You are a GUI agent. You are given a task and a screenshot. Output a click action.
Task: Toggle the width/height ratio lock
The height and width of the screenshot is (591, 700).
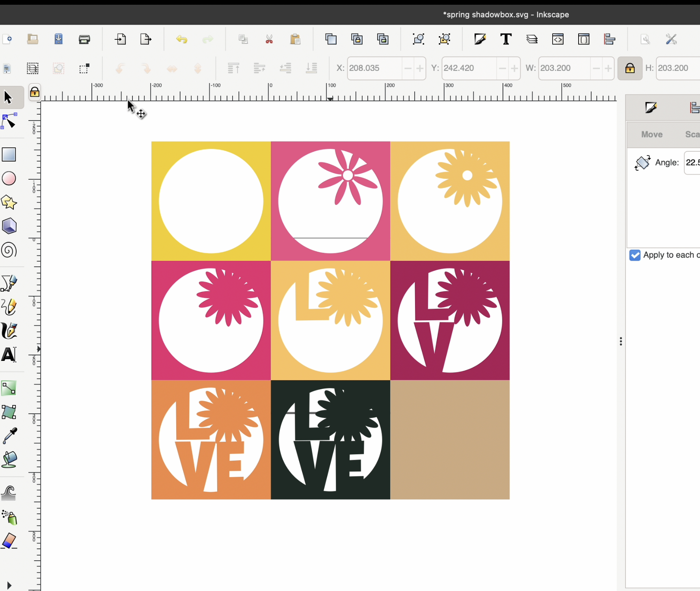click(x=630, y=68)
